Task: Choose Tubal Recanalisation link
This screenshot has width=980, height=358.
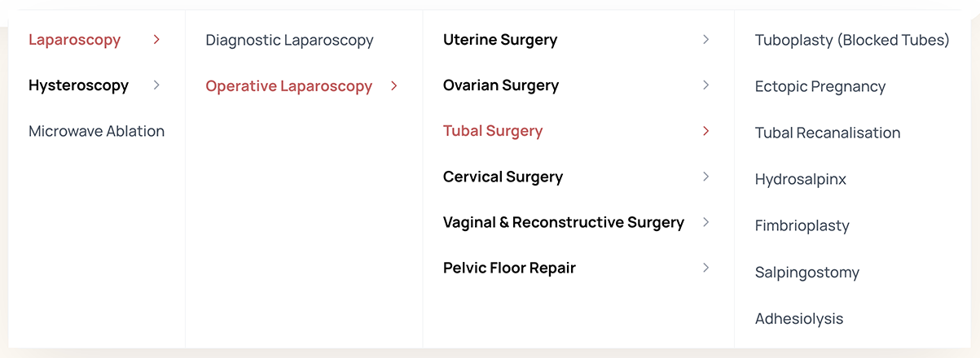Action: pos(828,133)
